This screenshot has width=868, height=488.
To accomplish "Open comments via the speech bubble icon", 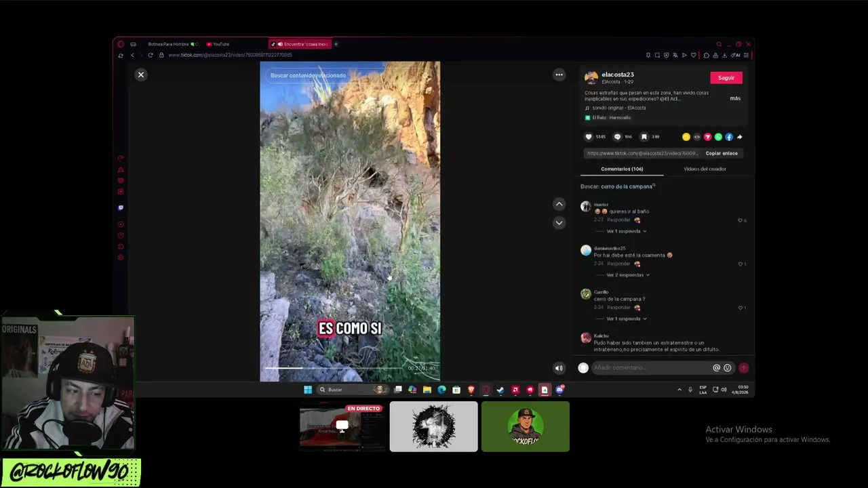I will tap(617, 137).
